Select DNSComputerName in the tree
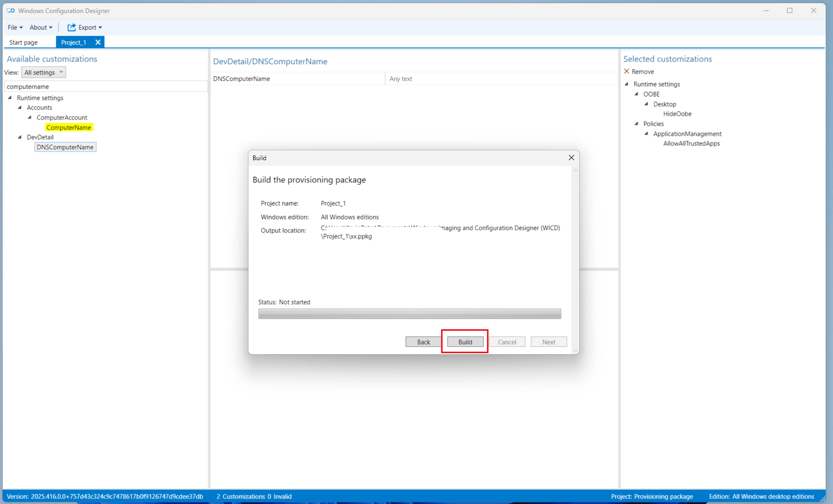 (65, 147)
